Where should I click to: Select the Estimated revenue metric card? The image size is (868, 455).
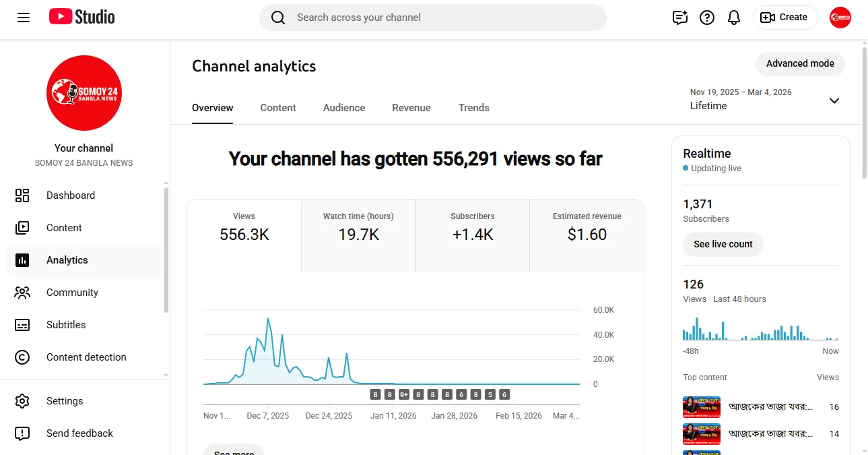coord(587,235)
